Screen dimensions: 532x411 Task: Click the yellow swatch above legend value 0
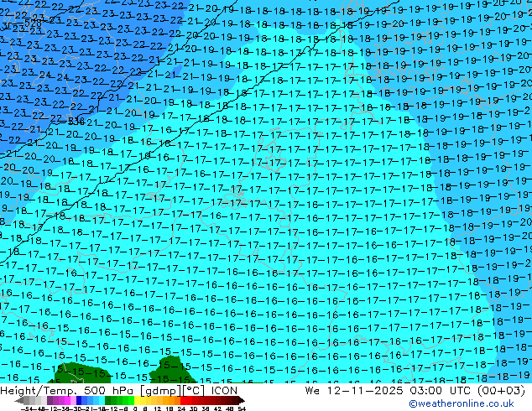[x=138, y=401]
